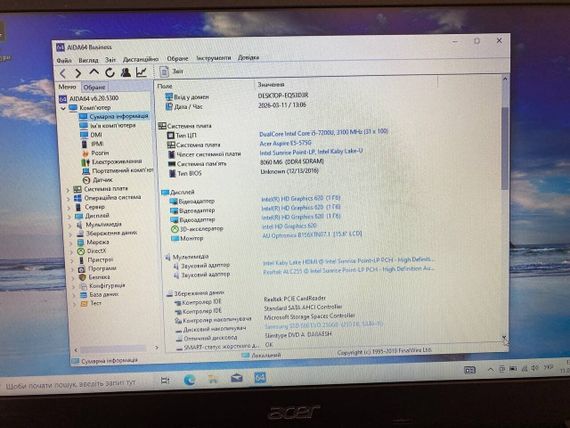The height and width of the screenshot is (428, 570).
Task: Click the tree pane horizontal scrollbar right arrow
Action: tap(156, 348)
